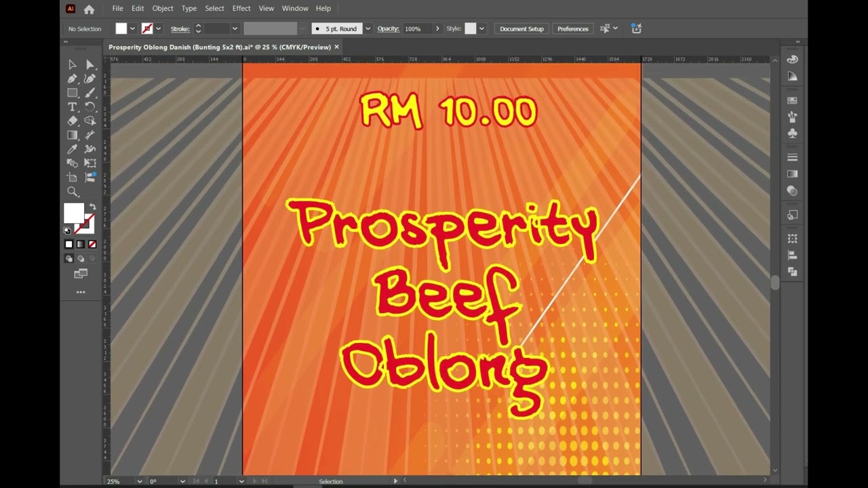This screenshot has height=488, width=868.
Task: Select the Rectangle tool
Action: [x=73, y=93]
